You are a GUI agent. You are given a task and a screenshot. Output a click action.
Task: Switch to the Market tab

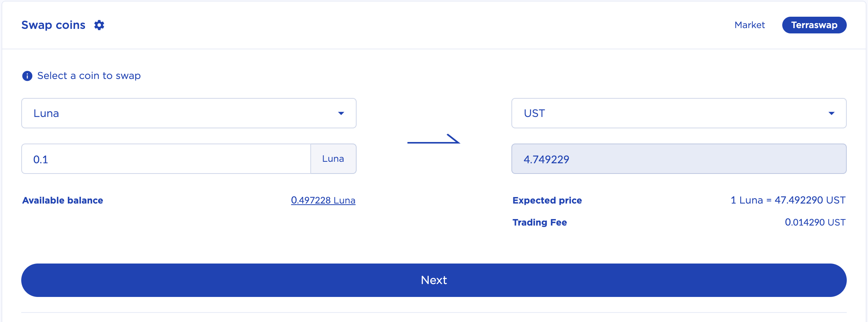[750, 25]
